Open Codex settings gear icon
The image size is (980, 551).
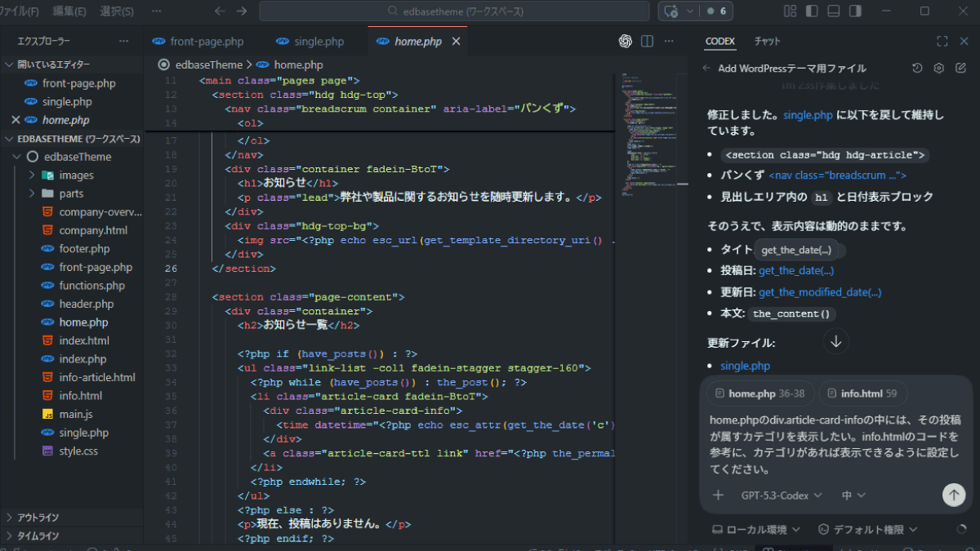pyautogui.click(x=939, y=69)
